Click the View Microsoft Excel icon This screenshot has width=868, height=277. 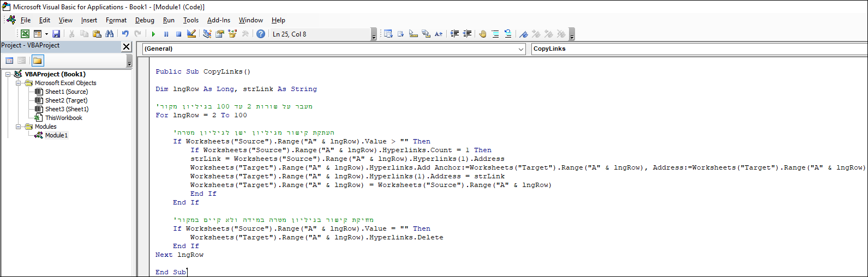click(25, 34)
